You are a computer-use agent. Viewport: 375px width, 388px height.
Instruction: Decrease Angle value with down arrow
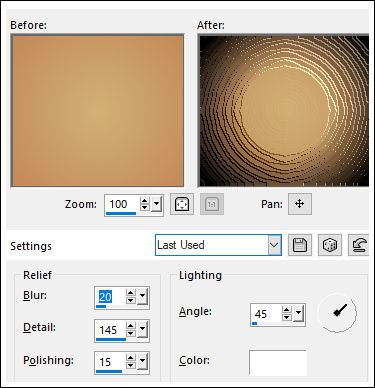pos(287,317)
